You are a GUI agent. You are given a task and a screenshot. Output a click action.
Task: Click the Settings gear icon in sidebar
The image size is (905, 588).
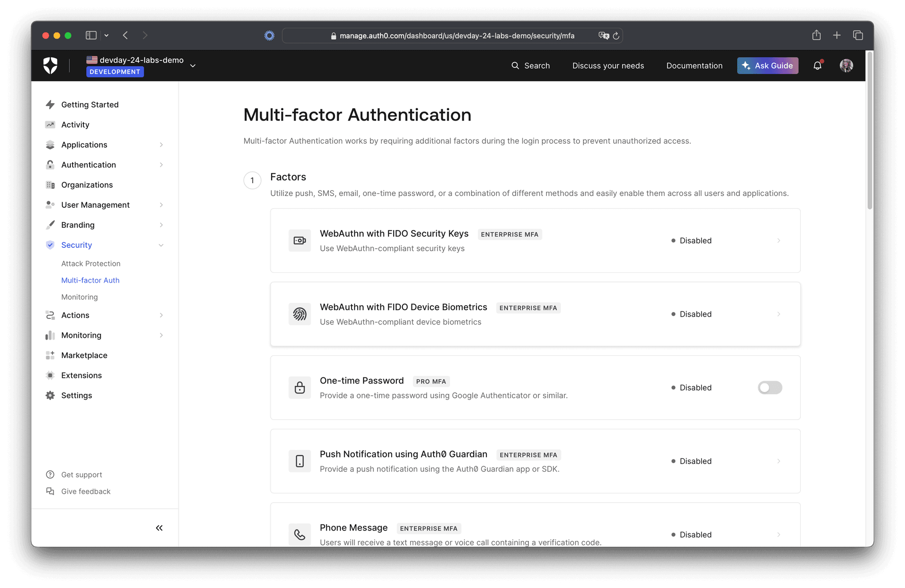50,395
